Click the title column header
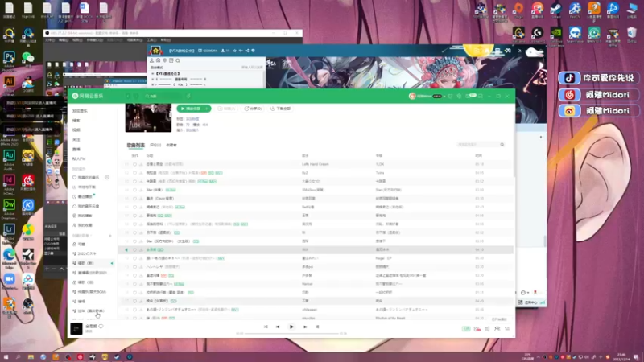This screenshot has height=362, width=644. coord(150,155)
